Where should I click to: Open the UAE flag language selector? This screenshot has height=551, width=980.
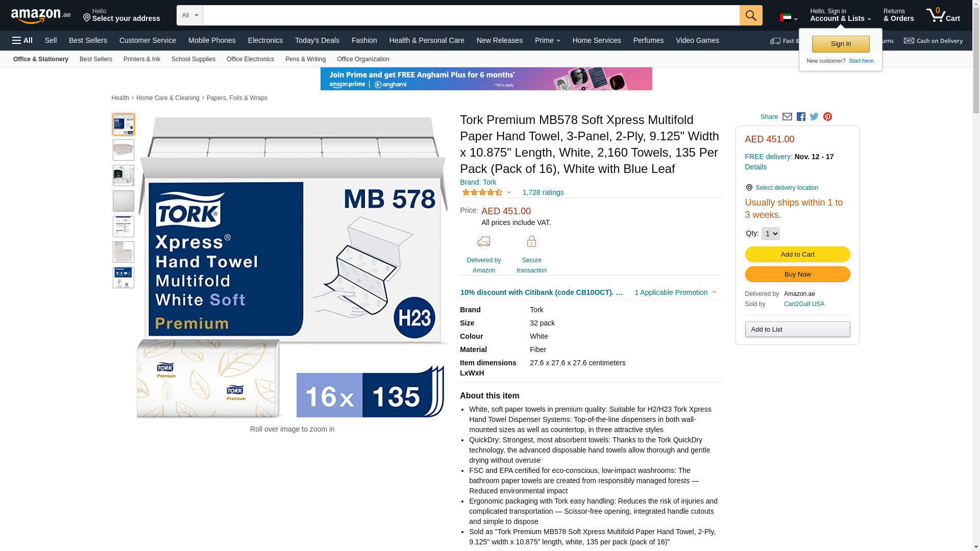pyautogui.click(x=789, y=18)
